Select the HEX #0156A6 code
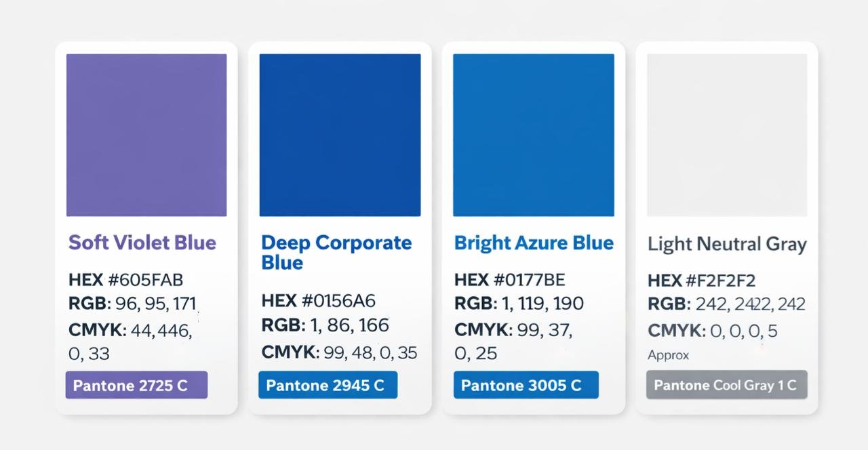Image resolution: width=868 pixels, height=450 pixels. click(x=318, y=301)
